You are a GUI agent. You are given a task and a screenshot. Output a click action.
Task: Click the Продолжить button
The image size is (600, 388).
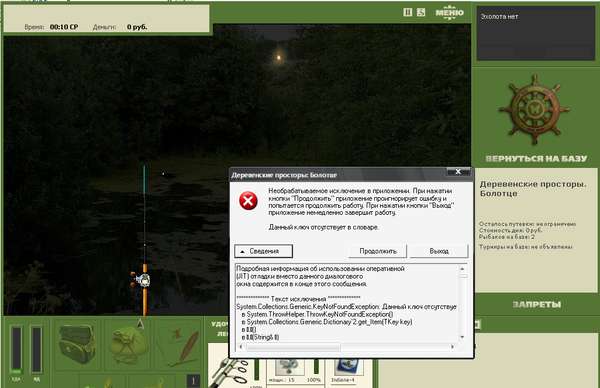pos(377,251)
